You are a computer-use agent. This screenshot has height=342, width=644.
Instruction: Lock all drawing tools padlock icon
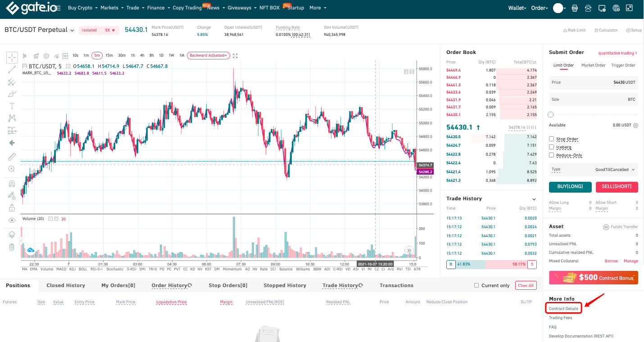(12, 208)
